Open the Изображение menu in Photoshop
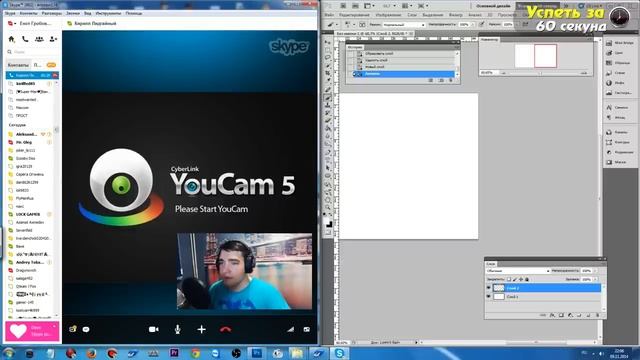The image size is (640, 360). 388,15
